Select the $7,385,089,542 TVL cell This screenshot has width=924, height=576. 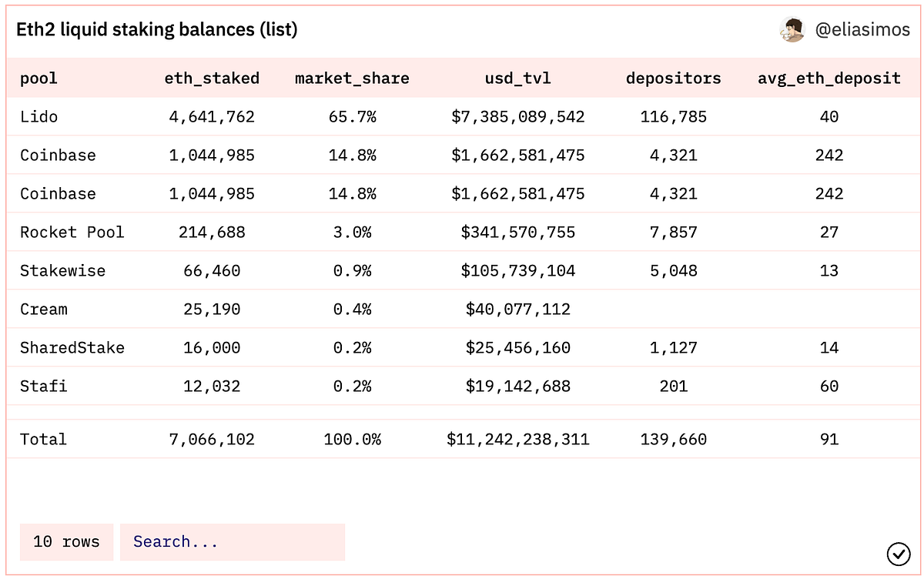pyautogui.click(x=518, y=117)
